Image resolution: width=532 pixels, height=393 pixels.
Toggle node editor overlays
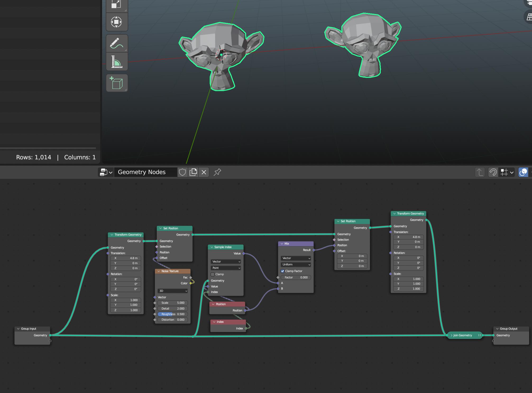pyautogui.click(x=523, y=172)
